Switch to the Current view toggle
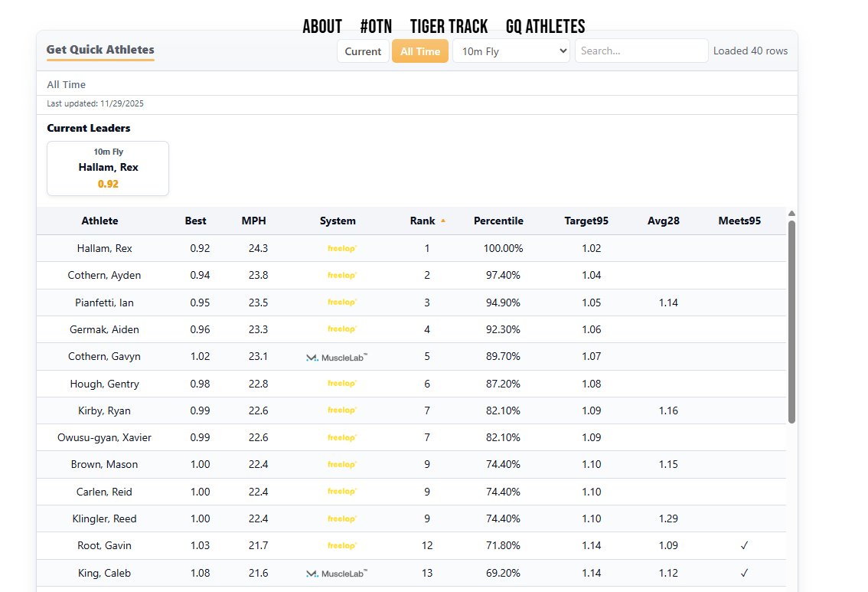This screenshot has height=592, width=868. [x=363, y=51]
